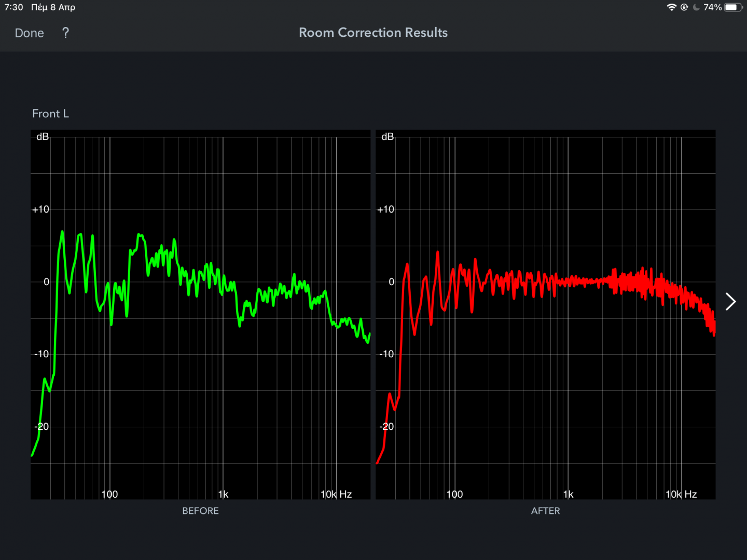Tap the BEFORE caption below left graph
Viewport: 747px width, 560px height.
(200, 511)
